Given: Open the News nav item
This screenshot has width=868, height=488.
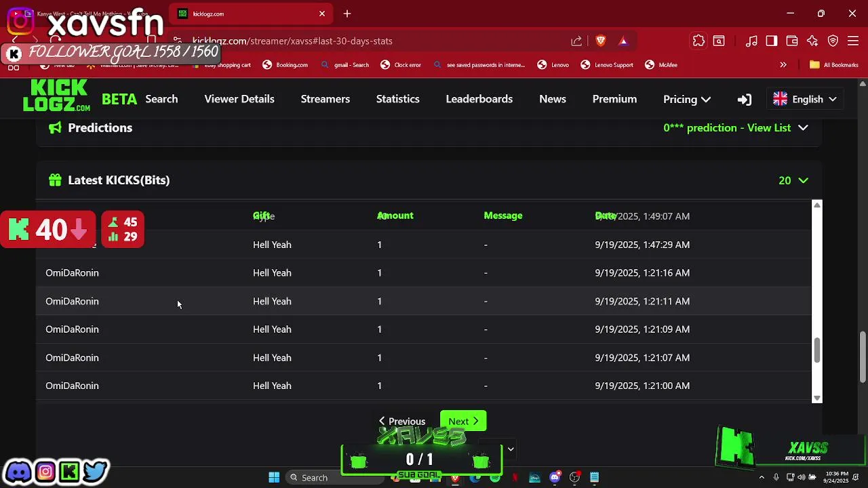Looking at the screenshot, I should [x=553, y=99].
